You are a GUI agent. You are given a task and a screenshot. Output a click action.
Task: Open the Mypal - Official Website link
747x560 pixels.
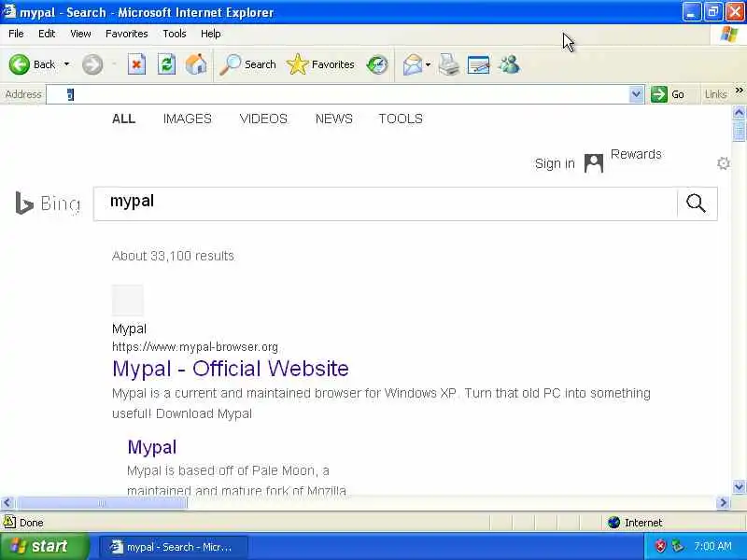pos(231,369)
